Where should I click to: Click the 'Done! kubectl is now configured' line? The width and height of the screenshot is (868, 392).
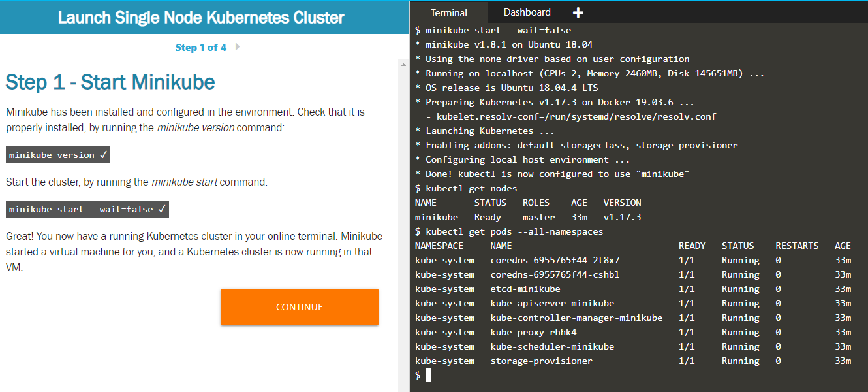[x=552, y=174]
